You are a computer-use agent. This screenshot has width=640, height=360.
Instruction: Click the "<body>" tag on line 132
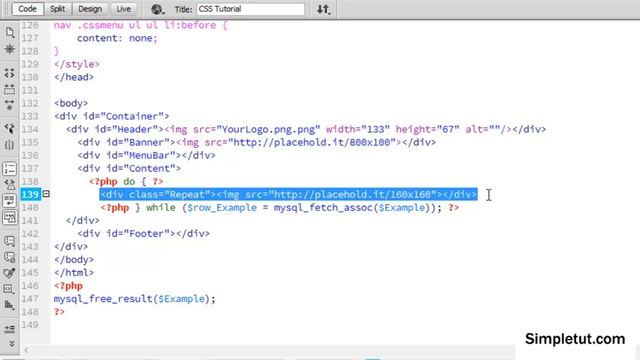tap(71, 103)
